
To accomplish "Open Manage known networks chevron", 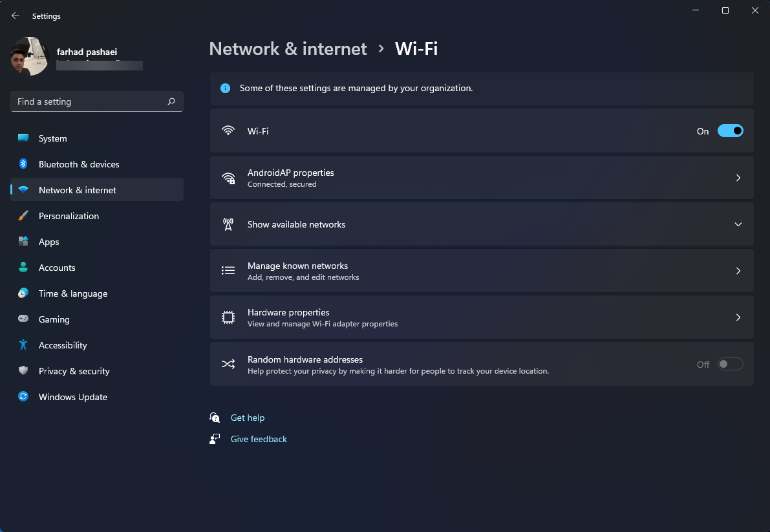I will (738, 271).
